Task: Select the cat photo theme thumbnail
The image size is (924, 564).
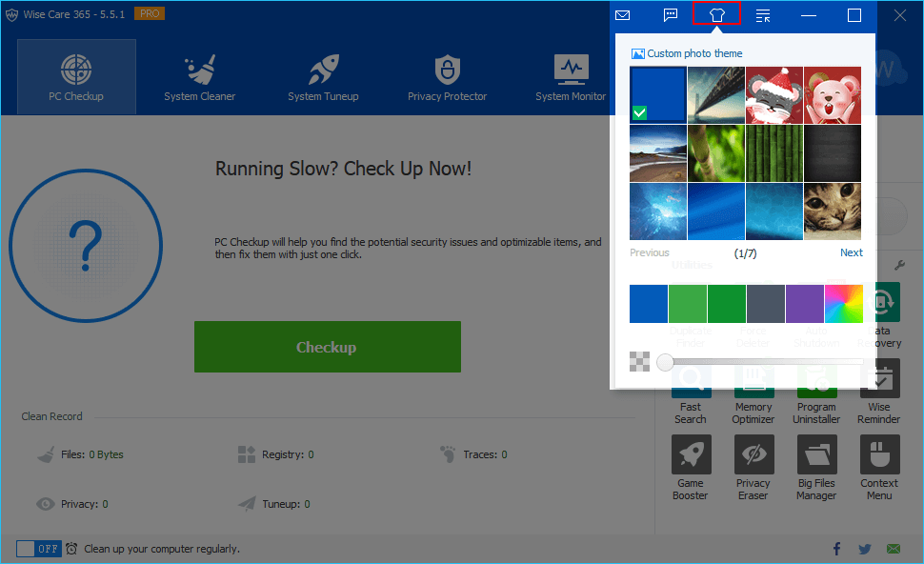Action: pyautogui.click(x=832, y=211)
